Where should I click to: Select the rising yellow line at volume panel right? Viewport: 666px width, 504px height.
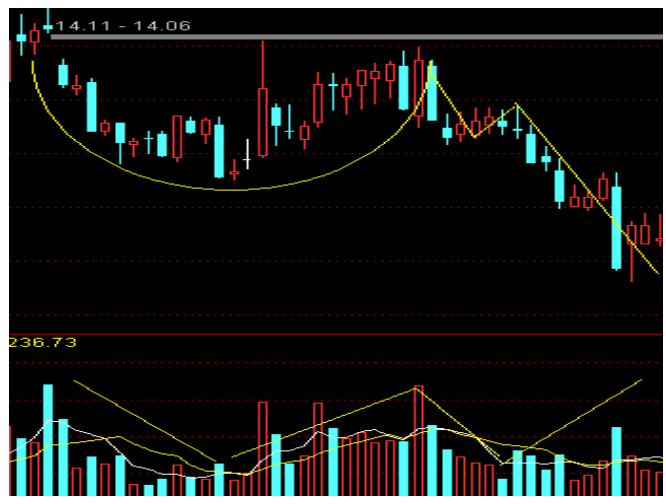tap(590, 410)
